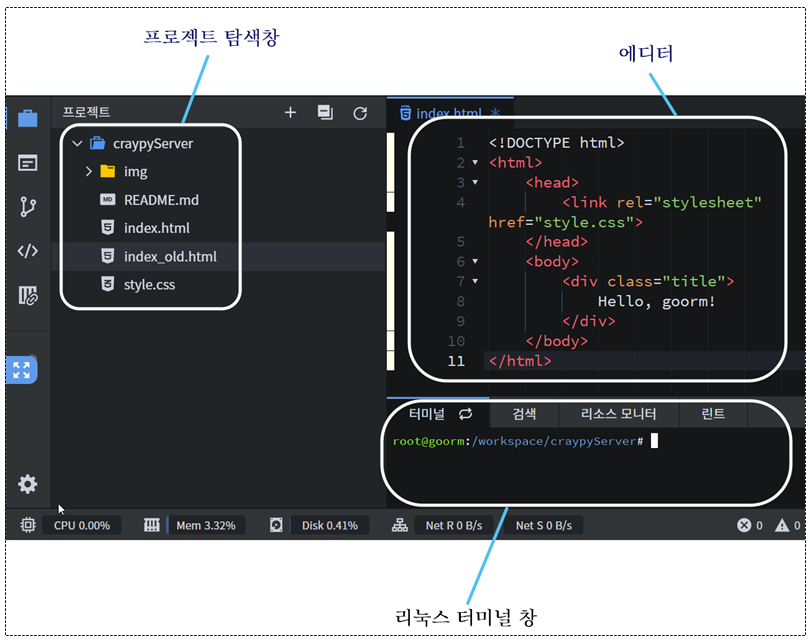Click the blue fullscreen expand button
This screenshot has height=642, width=810.
(22, 370)
